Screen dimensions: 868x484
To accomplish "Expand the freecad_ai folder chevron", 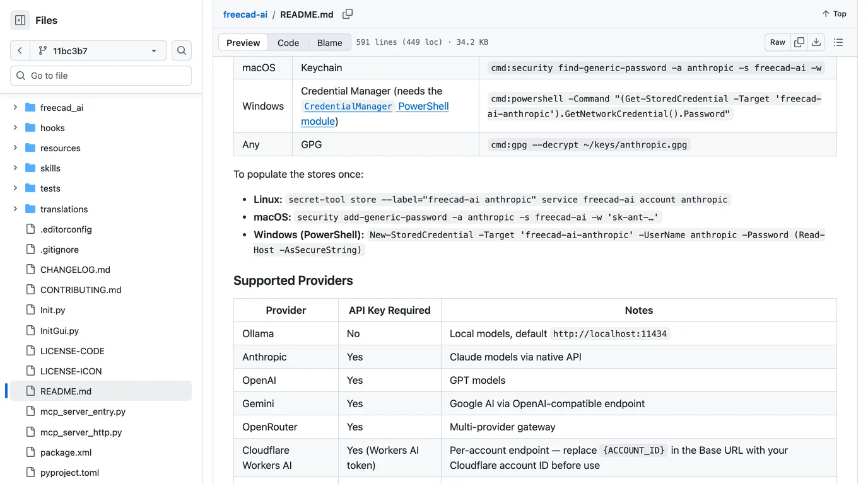I will point(15,108).
